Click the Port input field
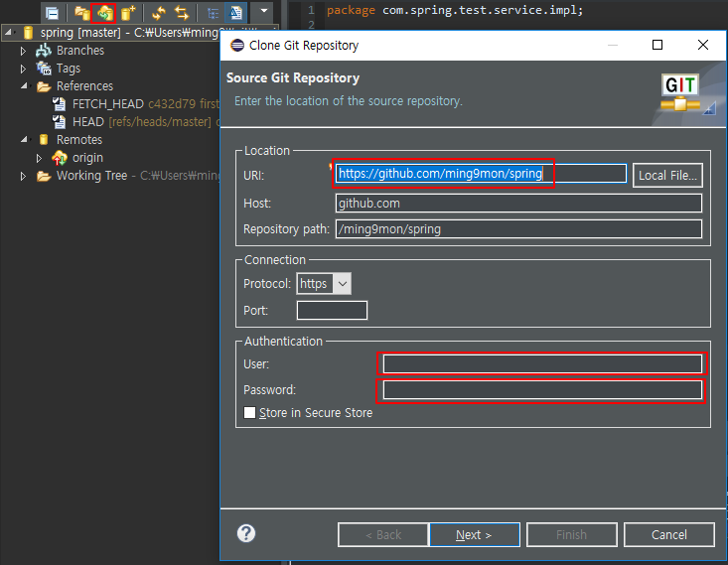This screenshot has height=565, width=728. tap(332, 310)
